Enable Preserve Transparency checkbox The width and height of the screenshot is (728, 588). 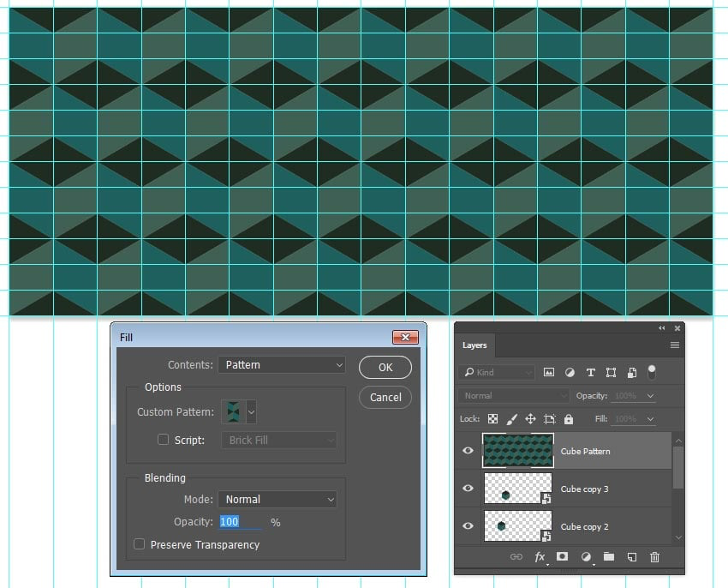[139, 543]
